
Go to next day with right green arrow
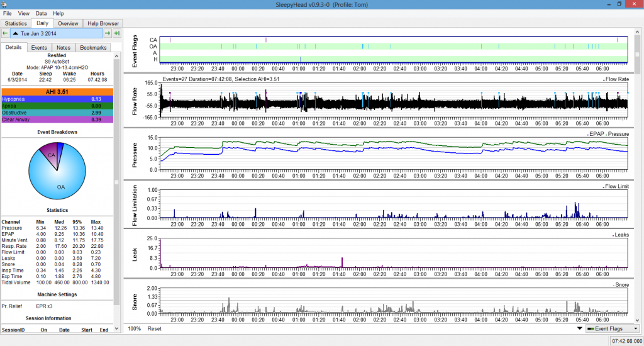coord(108,33)
